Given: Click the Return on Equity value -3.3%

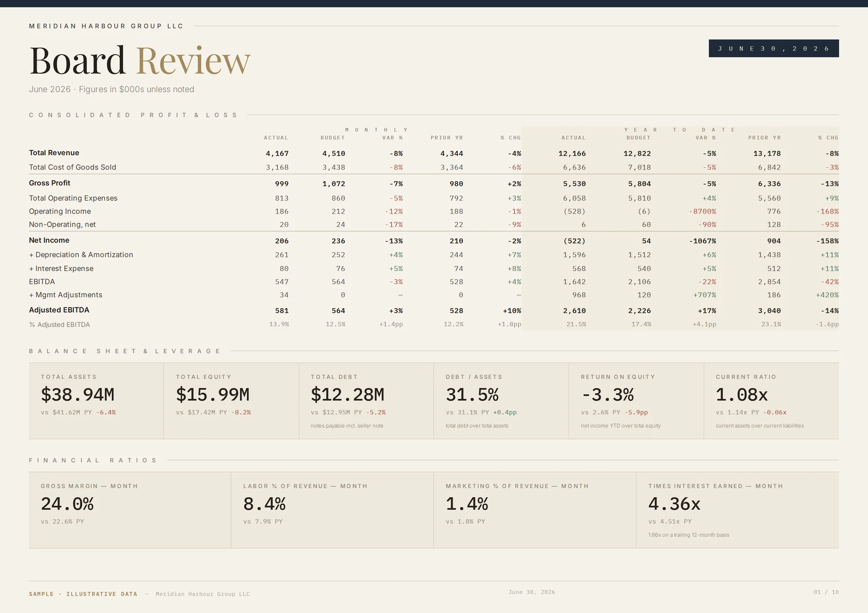Looking at the screenshot, I should pos(607,395).
